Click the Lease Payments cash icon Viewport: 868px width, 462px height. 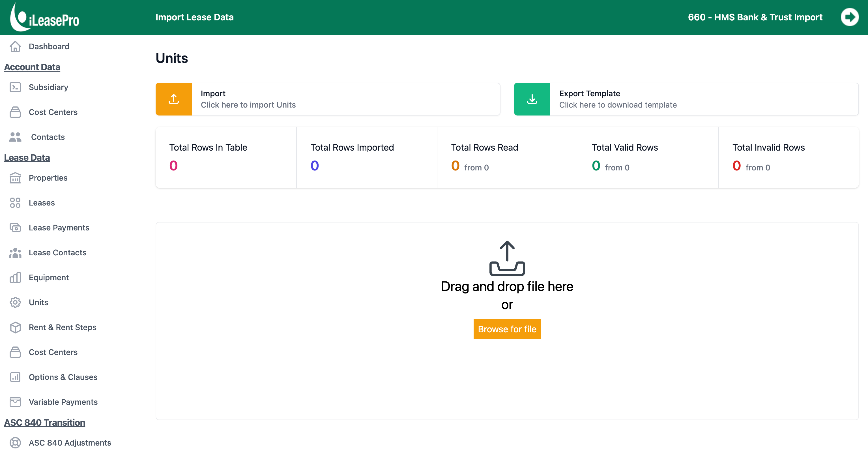pyautogui.click(x=15, y=228)
